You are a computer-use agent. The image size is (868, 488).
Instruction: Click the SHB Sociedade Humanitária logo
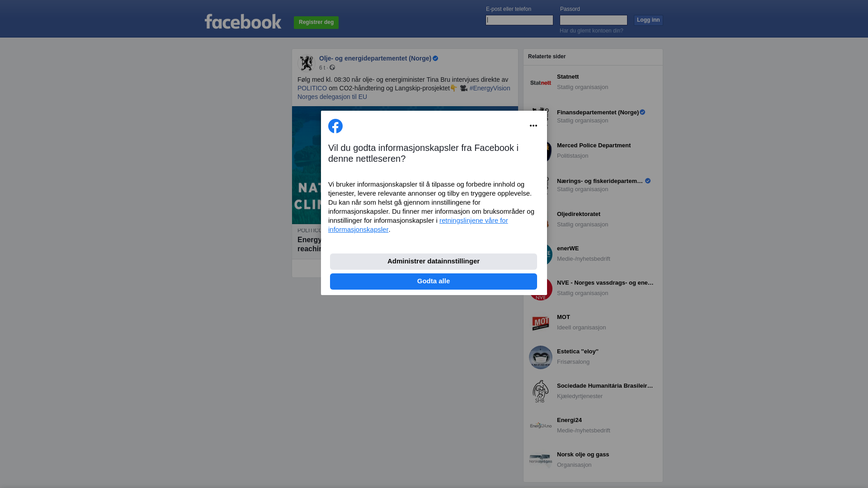coord(541,392)
